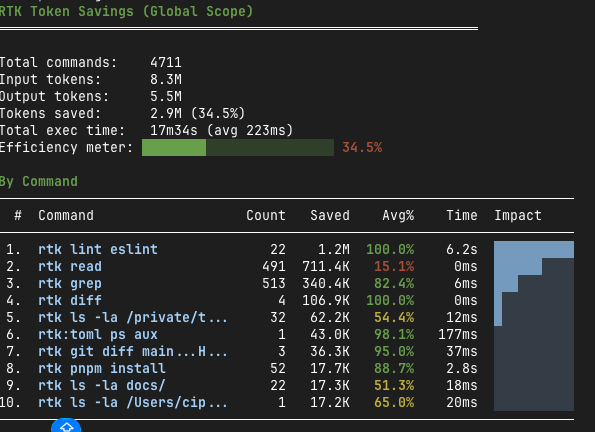
Task: Click the count value 491
Action: (x=274, y=266)
